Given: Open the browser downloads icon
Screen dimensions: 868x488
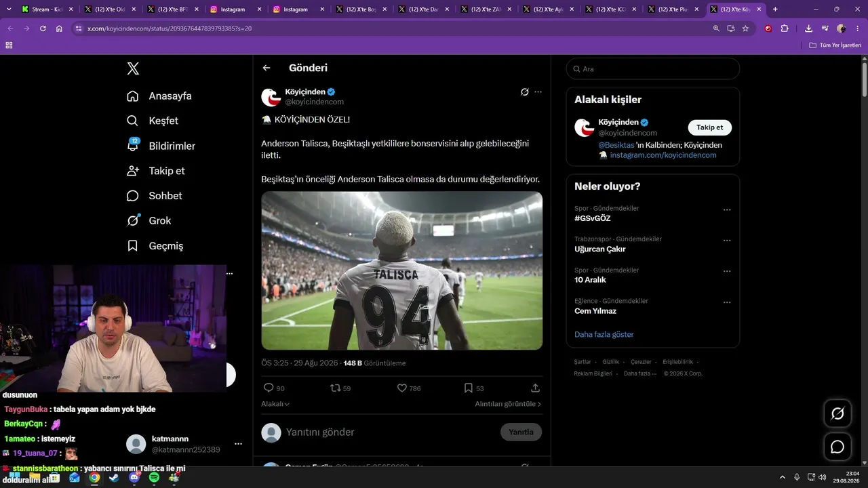Looking at the screenshot, I should (808, 28).
